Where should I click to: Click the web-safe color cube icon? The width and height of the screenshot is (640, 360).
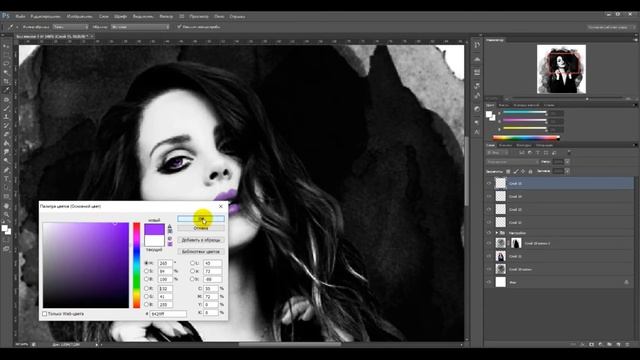170,239
